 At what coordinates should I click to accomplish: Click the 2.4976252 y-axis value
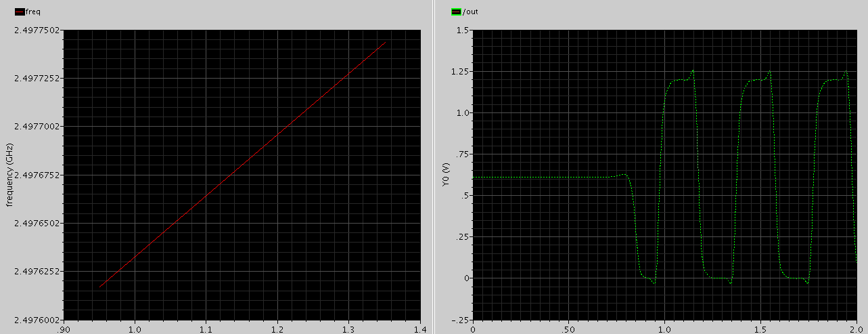(37, 272)
